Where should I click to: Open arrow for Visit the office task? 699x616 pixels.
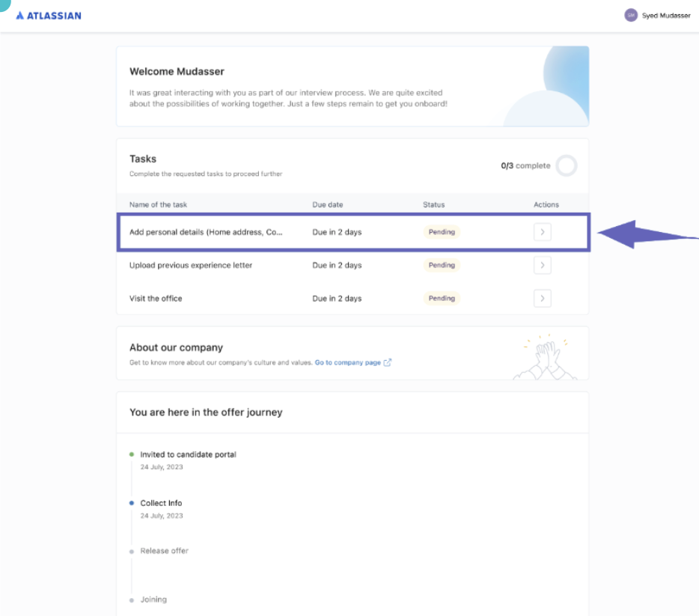(x=543, y=298)
